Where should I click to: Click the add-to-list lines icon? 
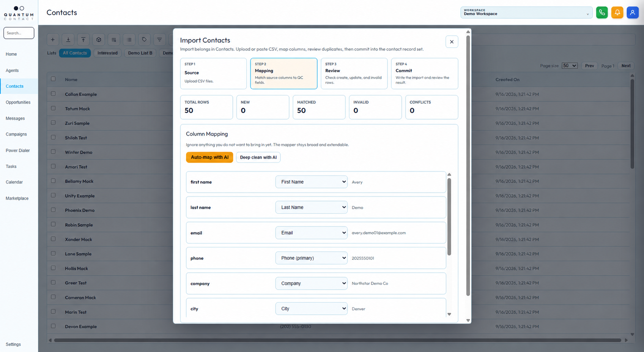coord(114,39)
